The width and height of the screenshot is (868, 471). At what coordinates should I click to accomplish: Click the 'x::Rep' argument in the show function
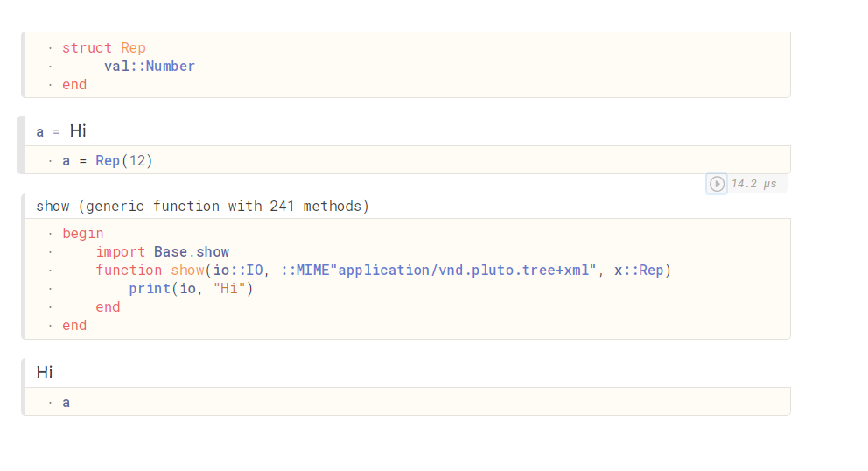[x=638, y=271]
